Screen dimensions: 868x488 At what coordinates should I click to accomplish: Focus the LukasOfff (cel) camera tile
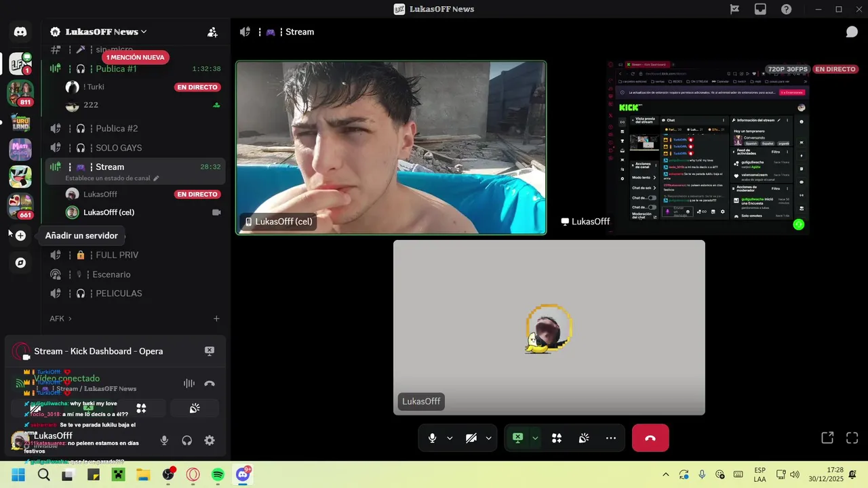[391, 148]
